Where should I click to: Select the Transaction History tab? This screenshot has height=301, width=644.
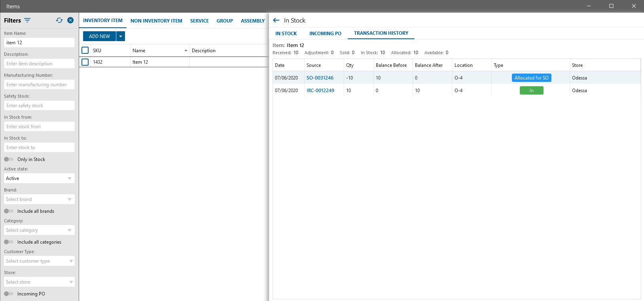pos(381,33)
